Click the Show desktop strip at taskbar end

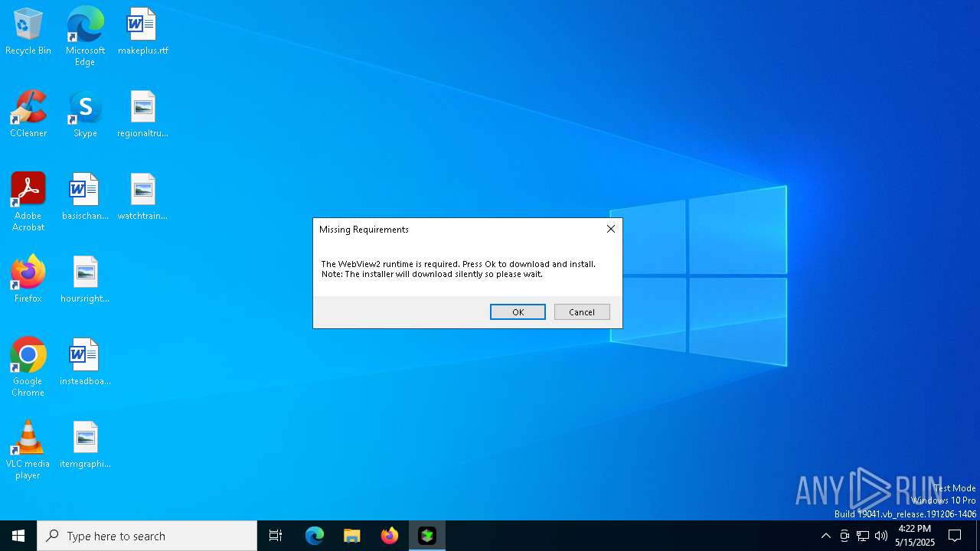(x=978, y=536)
